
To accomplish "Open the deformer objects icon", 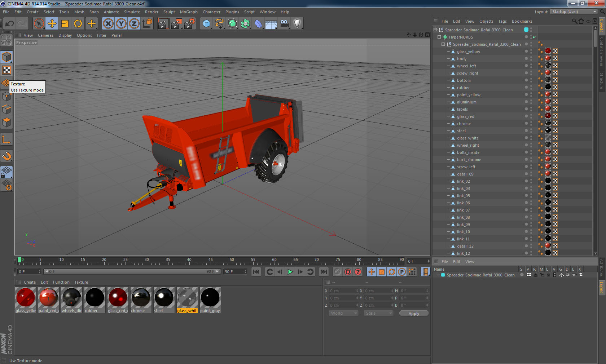I will coord(258,24).
